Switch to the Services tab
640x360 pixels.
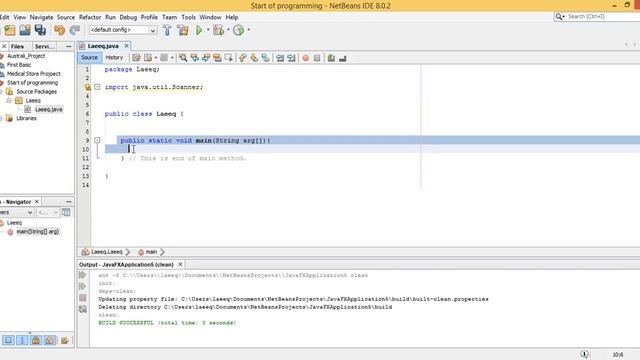(44, 46)
